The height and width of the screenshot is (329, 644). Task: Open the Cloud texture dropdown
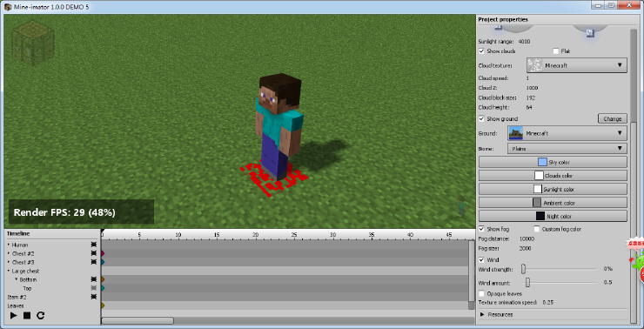click(577, 65)
